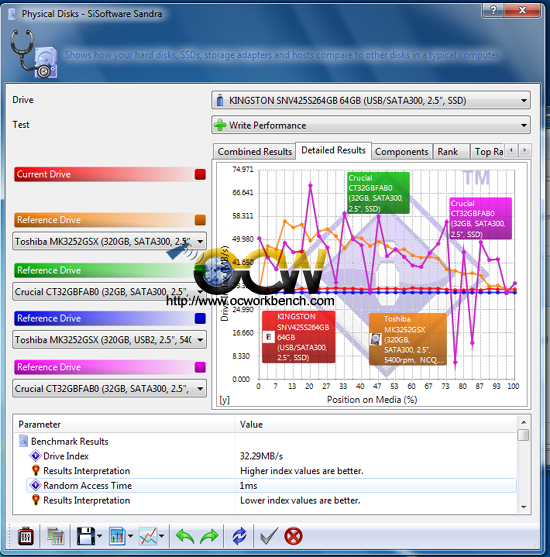Click the orange Toshiba MK3252GSX chart legend box
This screenshot has width=550, height=557.
click(408, 339)
